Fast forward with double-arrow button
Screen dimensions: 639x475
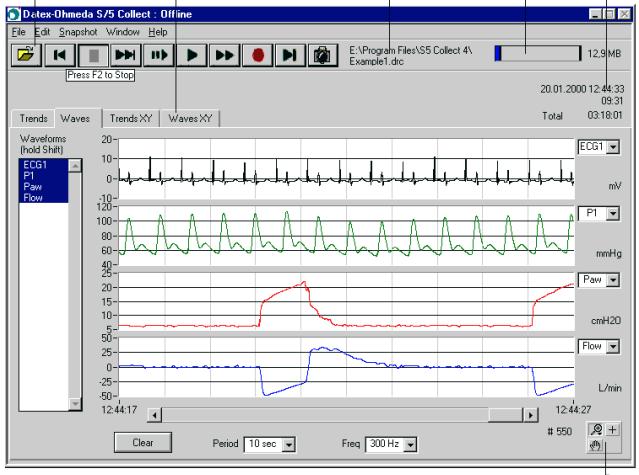[x=225, y=55]
